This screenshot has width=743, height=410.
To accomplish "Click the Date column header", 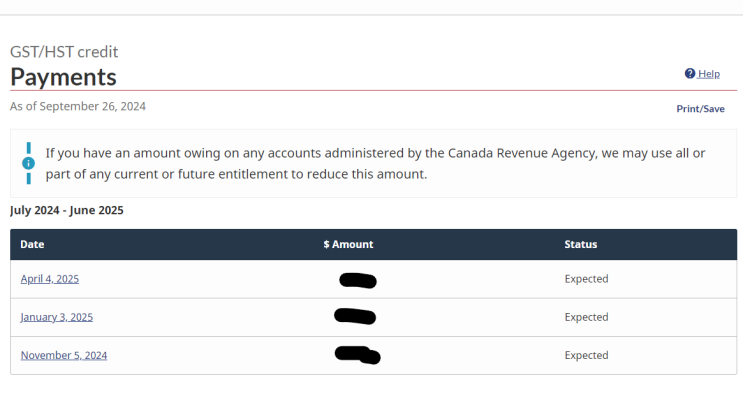I will [33, 244].
